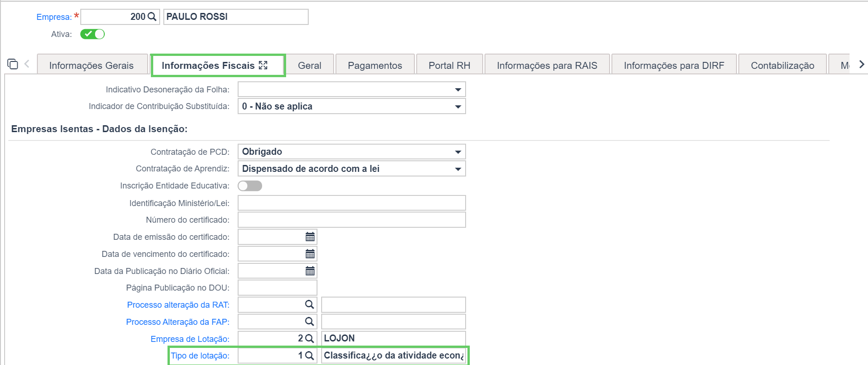Click the Número do certificado field
The image size is (868, 365).
352,220
